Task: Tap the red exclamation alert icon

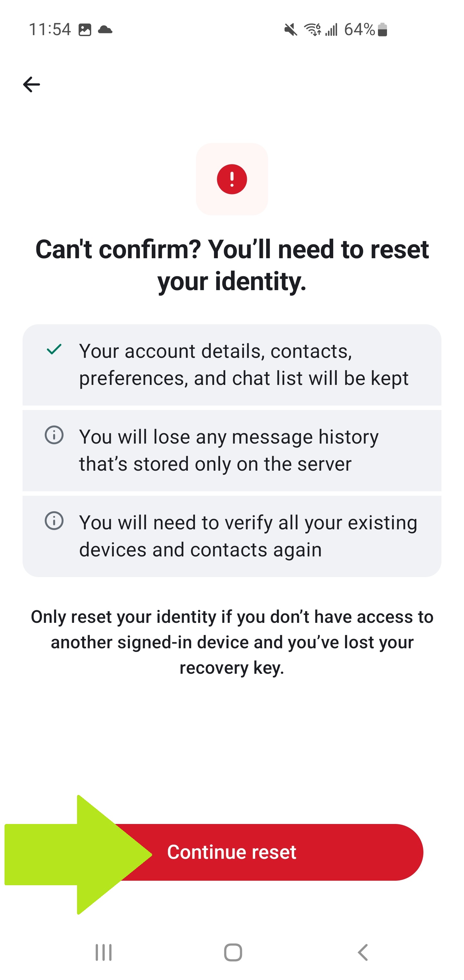Action: click(x=232, y=180)
